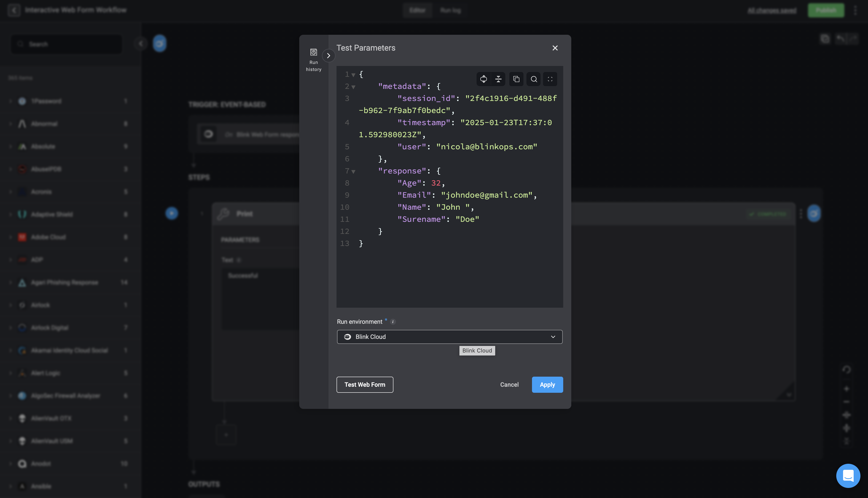Screen dimensions: 868x498
Task: Toggle fullscreen for the JSON editor
Action: (550, 79)
